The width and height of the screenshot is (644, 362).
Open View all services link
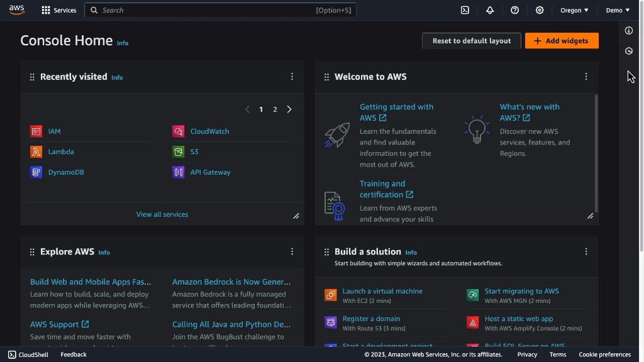coord(162,214)
